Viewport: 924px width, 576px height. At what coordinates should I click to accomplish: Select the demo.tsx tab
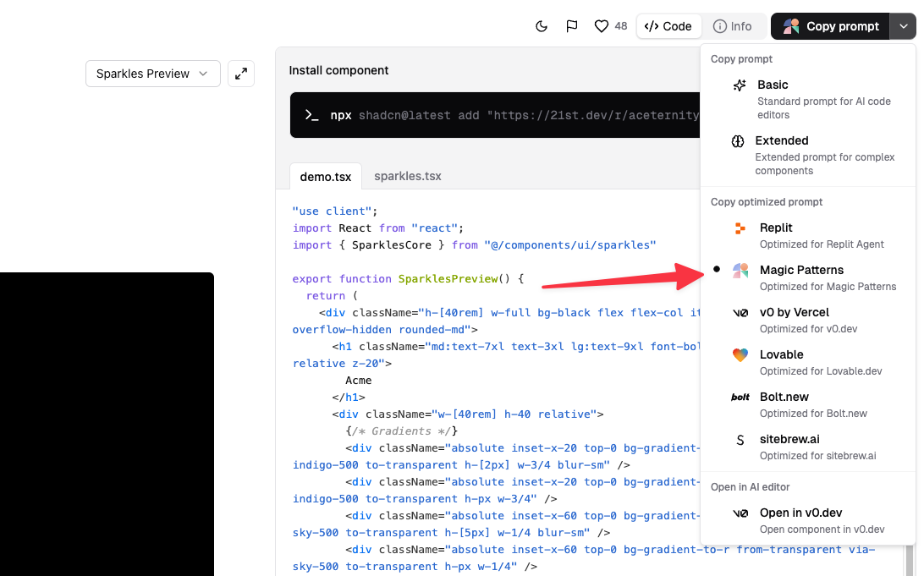coord(325,176)
